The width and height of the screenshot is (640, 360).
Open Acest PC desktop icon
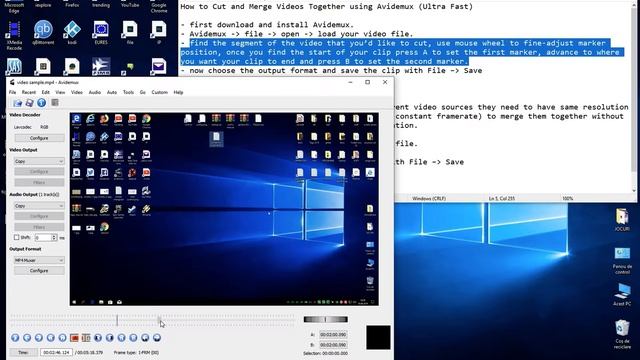[x=622, y=294]
